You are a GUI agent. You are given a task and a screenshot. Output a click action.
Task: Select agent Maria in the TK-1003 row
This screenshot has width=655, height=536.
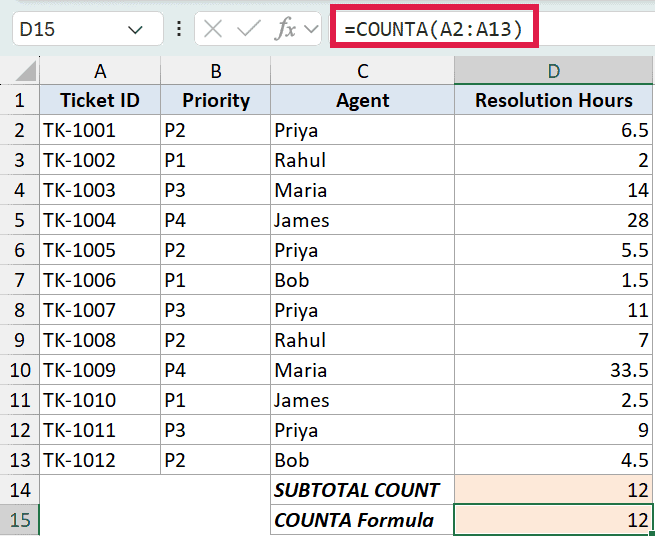363,190
